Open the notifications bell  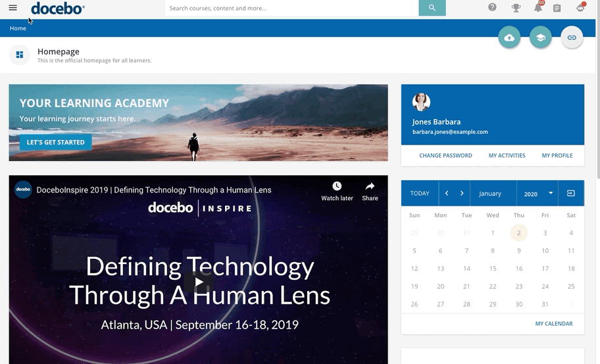[538, 7]
